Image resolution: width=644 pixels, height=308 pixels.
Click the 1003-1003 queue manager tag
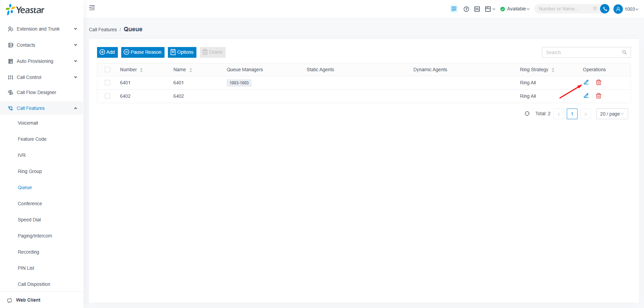coord(239,83)
